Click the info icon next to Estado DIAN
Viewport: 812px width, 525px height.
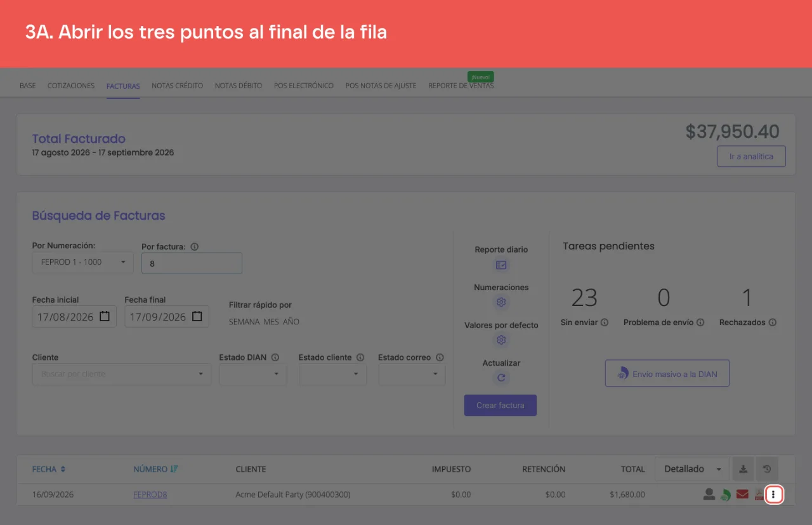click(x=275, y=357)
